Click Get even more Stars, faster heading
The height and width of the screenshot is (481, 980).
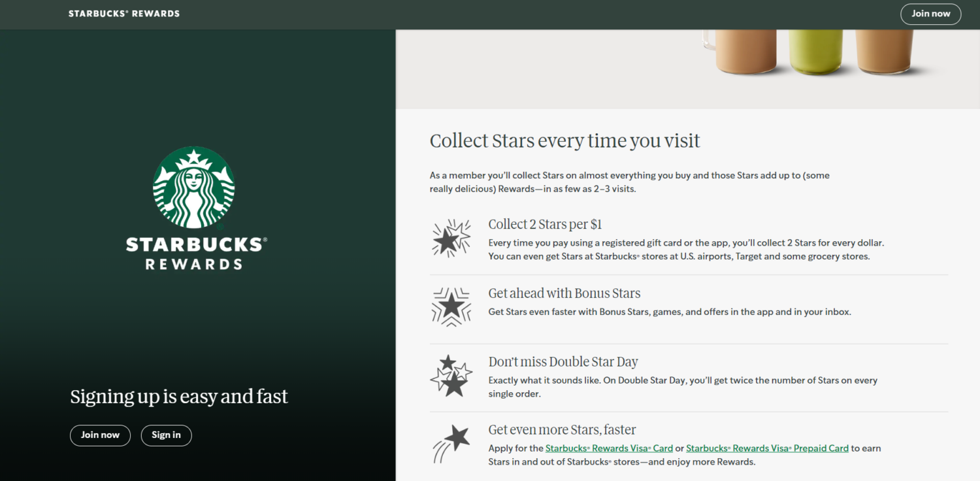[x=562, y=430]
